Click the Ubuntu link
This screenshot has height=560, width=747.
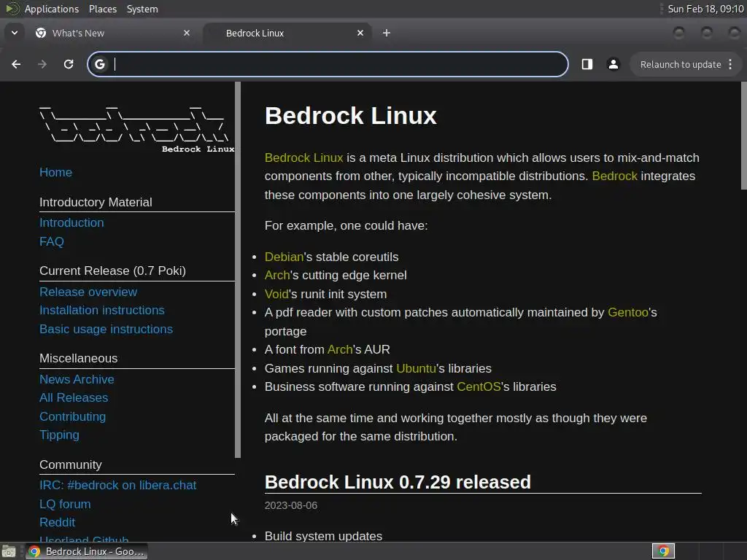click(416, 368)
